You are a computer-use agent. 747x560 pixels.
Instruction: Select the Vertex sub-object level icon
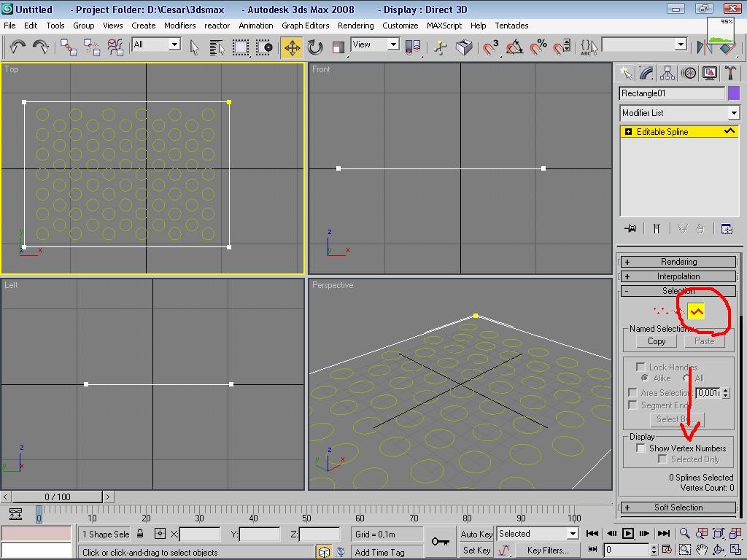point(661,311)
